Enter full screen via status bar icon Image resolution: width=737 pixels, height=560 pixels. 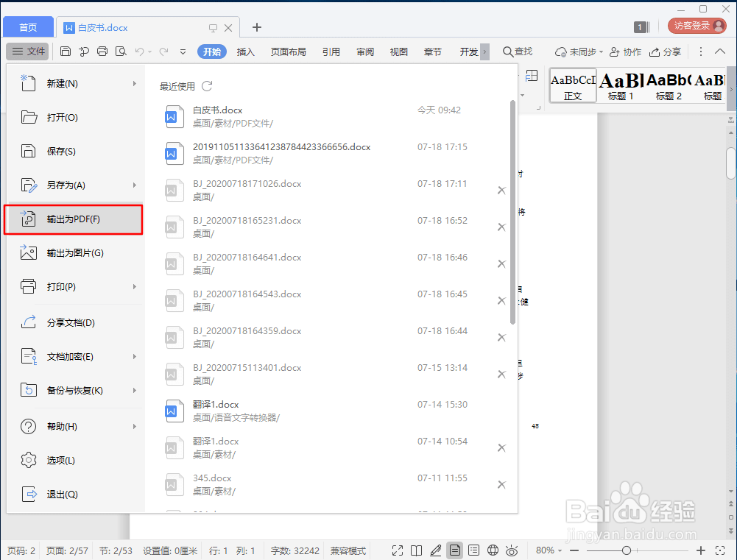pyautogui.click(x=397, y=550)
